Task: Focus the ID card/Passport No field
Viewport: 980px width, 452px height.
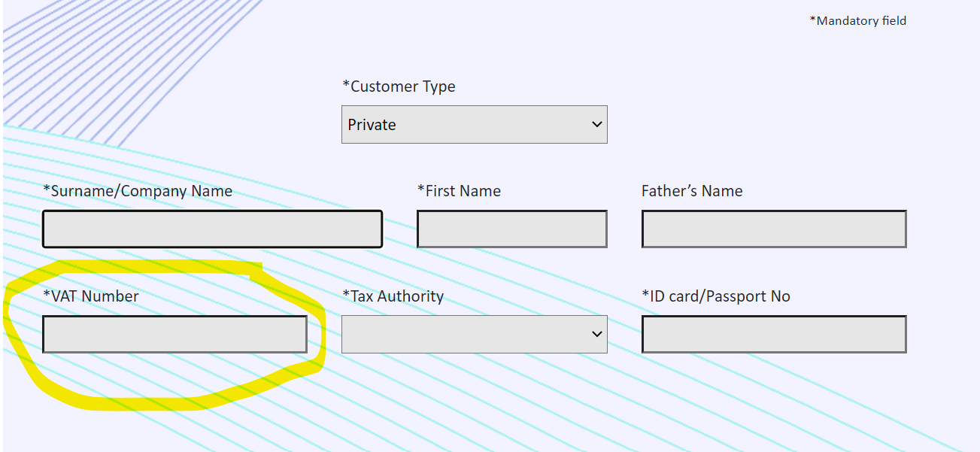Action: [x=773, y=334]
